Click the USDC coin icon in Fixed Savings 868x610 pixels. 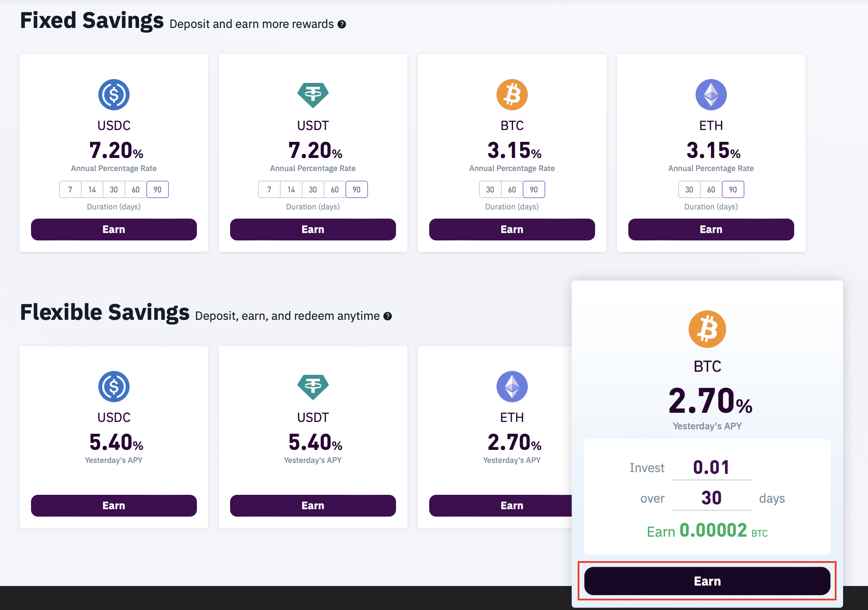pos(114,95)
